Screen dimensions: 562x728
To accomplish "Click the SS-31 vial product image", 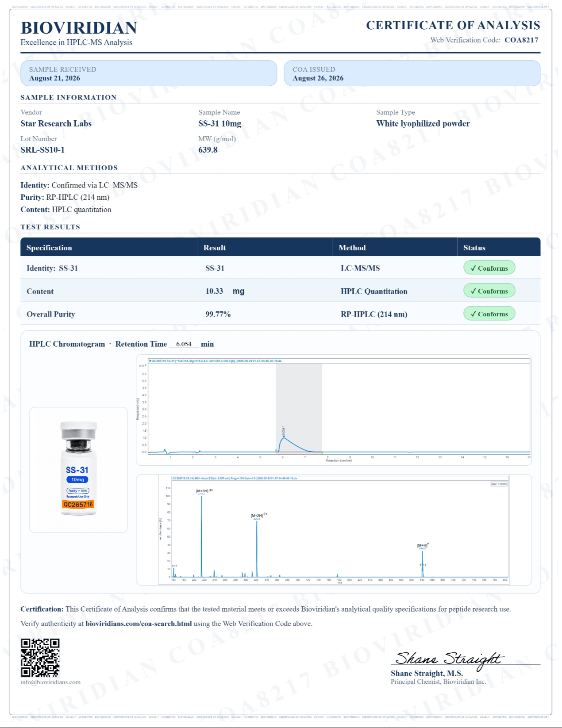I will pyautogui.click(x=78, y=469).
